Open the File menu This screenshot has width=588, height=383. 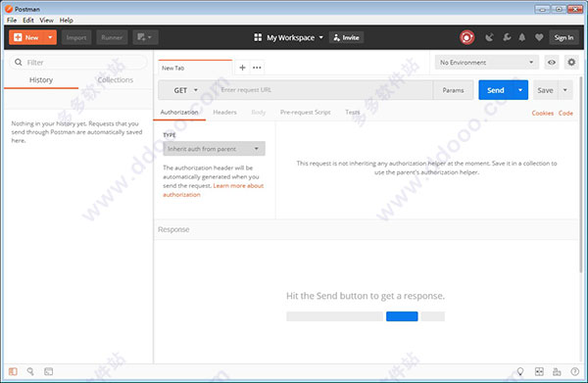click(12, 20)
